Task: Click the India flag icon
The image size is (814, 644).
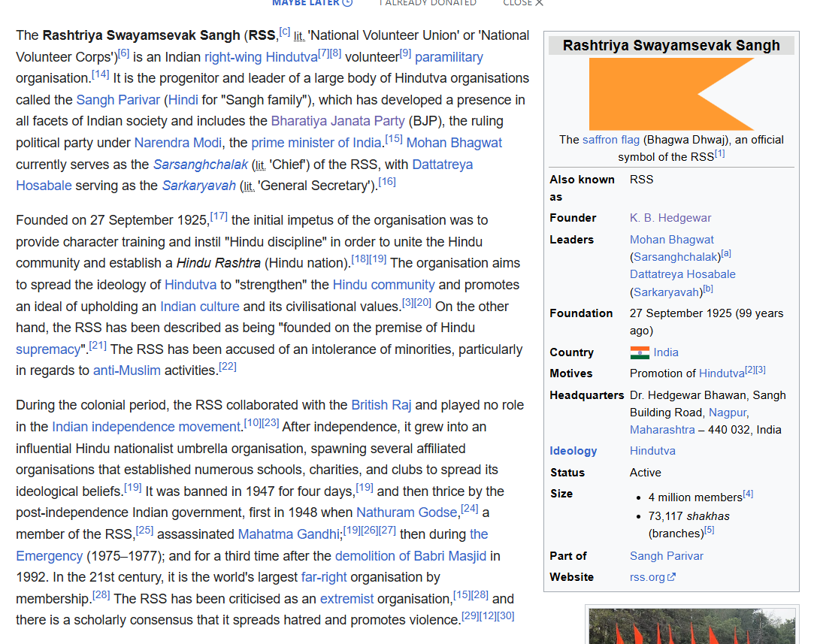Action: point(639,352)
